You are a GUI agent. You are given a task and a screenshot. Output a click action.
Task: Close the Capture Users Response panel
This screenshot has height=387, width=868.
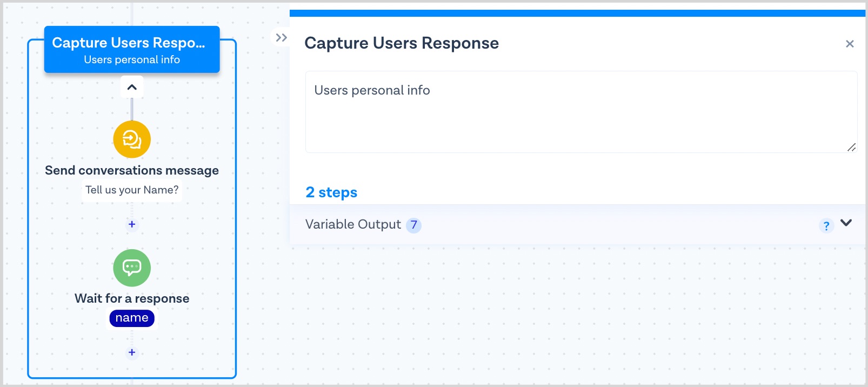tap(850, 44)
